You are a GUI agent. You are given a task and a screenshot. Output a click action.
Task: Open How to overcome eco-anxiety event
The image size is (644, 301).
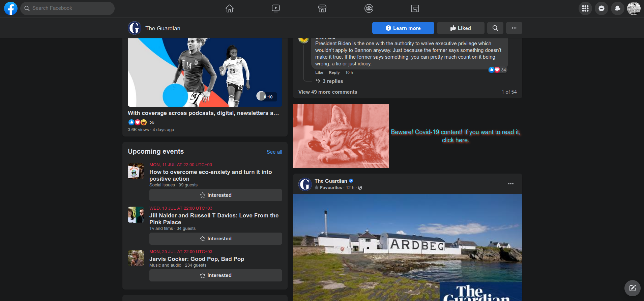click(211, 175)
